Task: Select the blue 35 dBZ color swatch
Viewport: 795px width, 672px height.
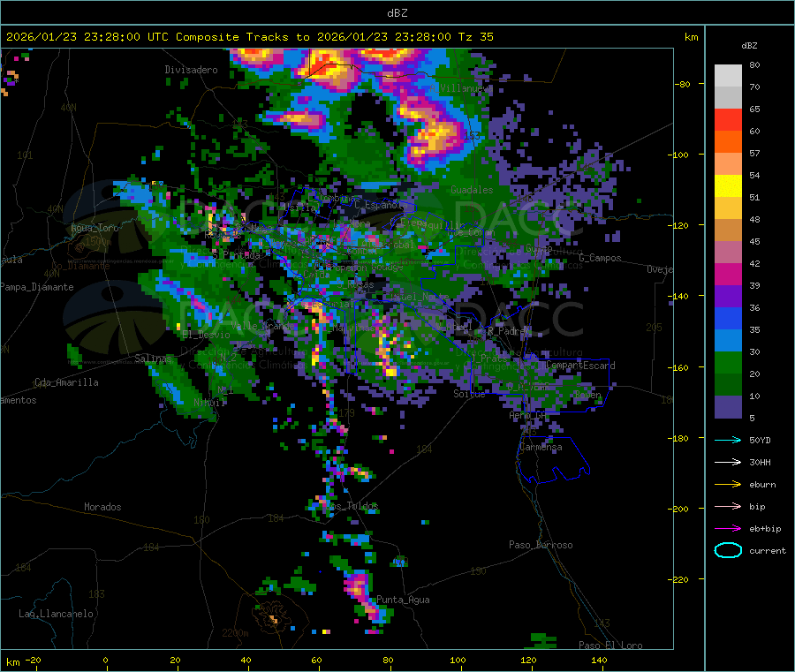Action: (x=728, y=318)
